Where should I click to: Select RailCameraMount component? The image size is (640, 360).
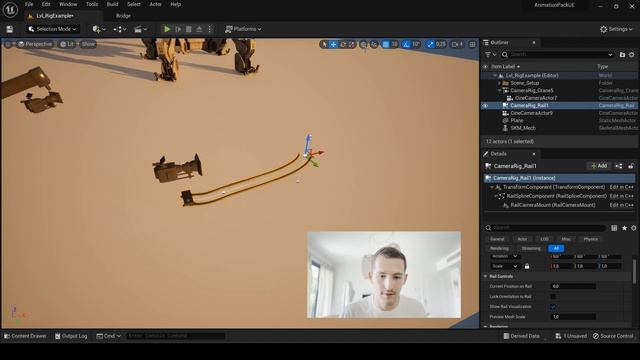pos(553,205)
